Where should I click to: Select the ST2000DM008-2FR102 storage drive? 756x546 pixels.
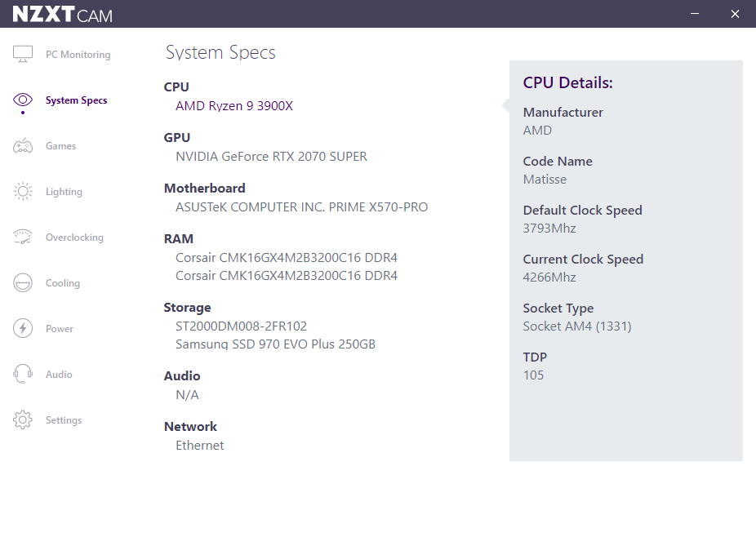(241, 326)
